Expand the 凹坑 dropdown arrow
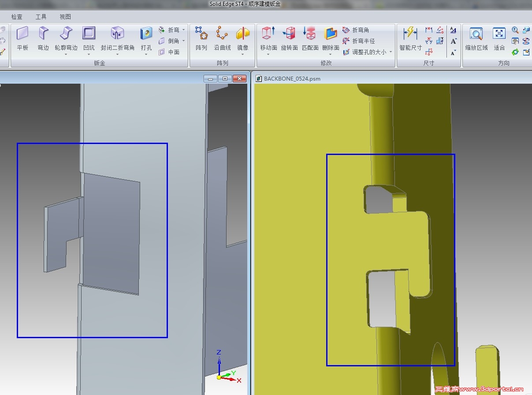Viewport: 532px width, 395px height. click(89, 55)
